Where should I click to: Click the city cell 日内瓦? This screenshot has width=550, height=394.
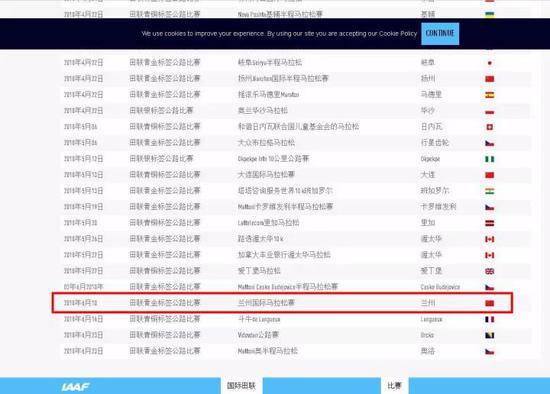pyautogui.click(x=431, y=127)
